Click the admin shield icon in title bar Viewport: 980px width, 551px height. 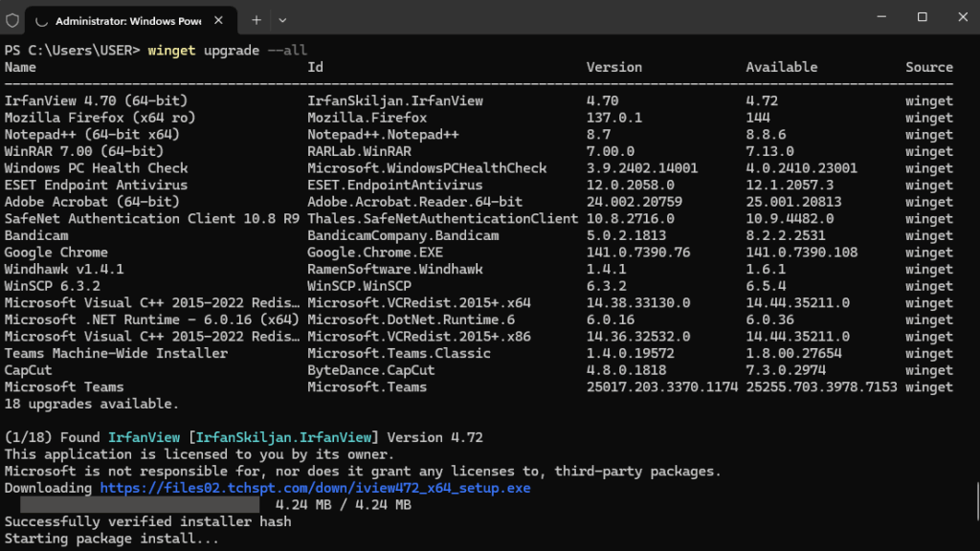point(12,19)
